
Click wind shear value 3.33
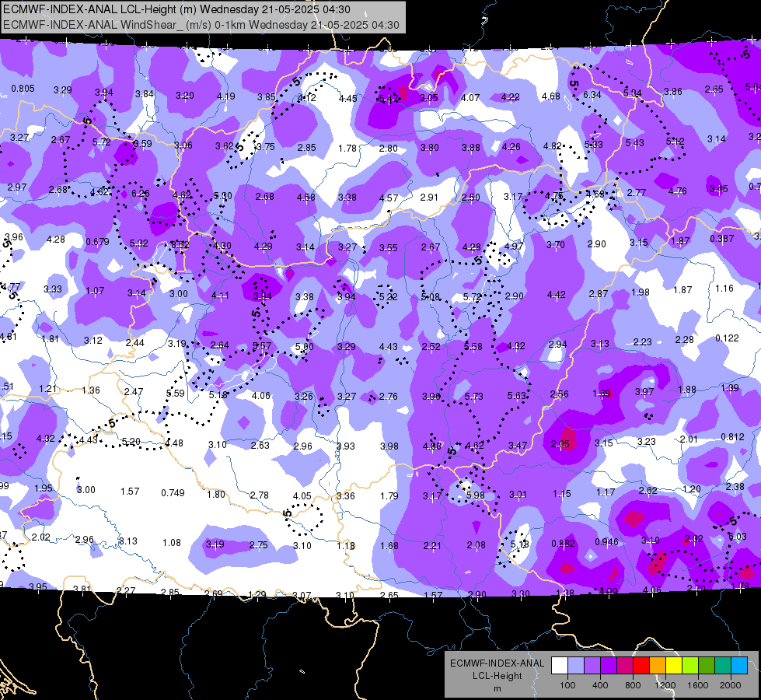coord(53,289)
